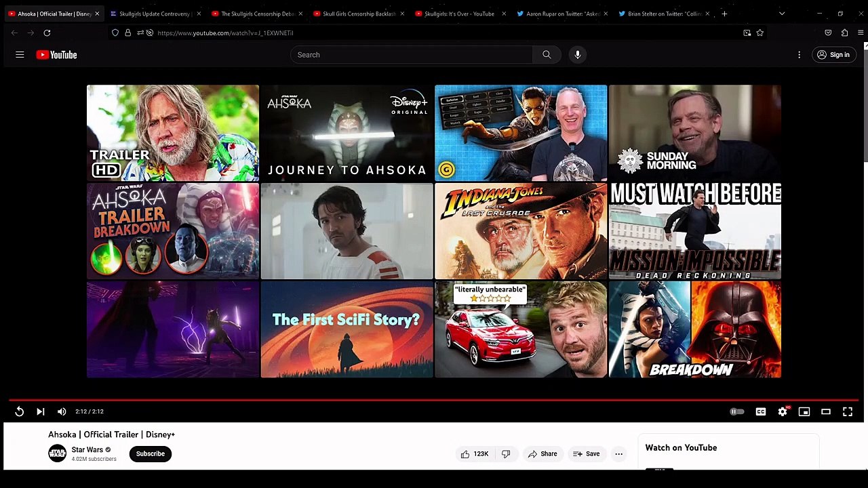Toggle closed captions
868x488 pixels.
(x=761, y=411)
